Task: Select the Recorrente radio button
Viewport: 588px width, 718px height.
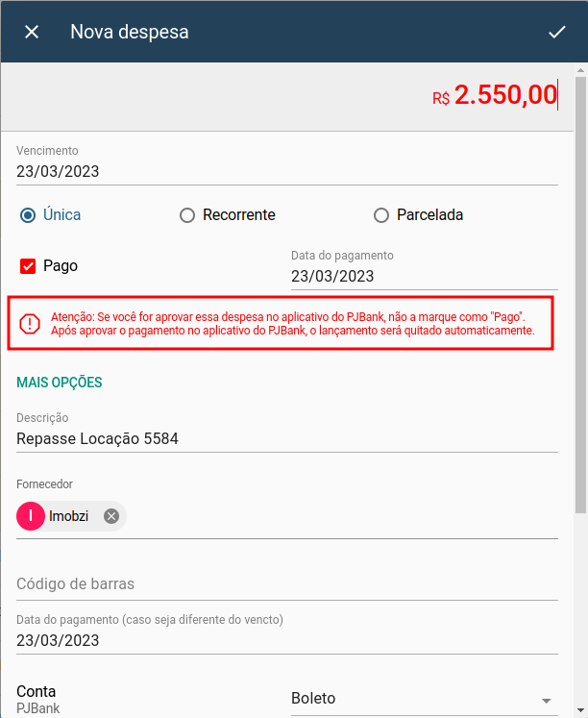Action: click(187, 215)
